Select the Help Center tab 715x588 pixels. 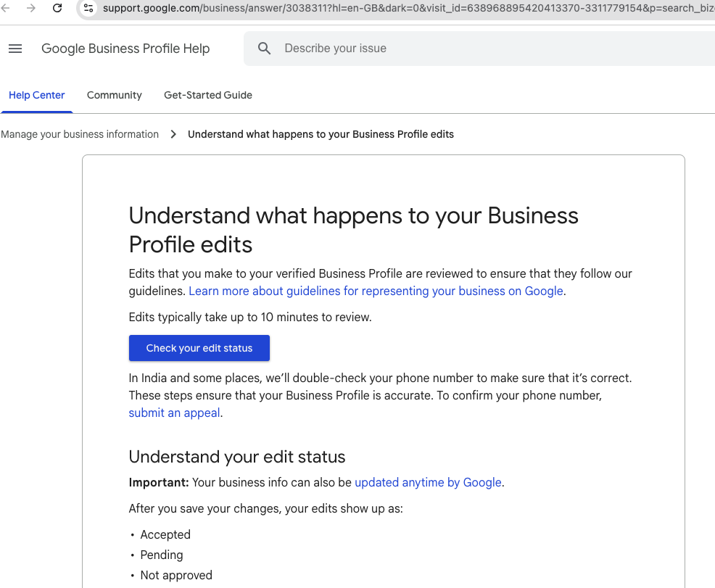(x=36, y=95)
